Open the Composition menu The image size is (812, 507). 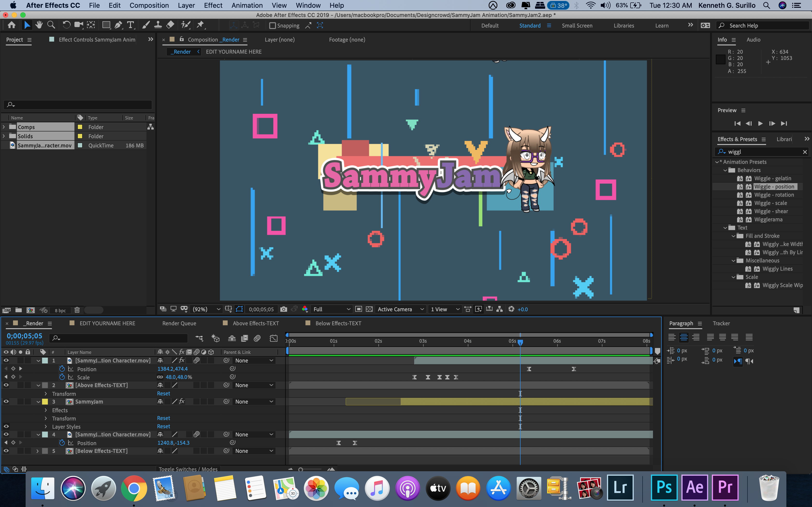pyautogui.click(x=149, y=5)
